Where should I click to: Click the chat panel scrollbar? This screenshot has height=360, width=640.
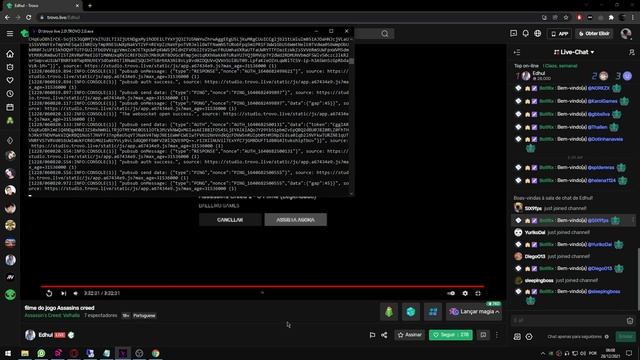(638, 280)
